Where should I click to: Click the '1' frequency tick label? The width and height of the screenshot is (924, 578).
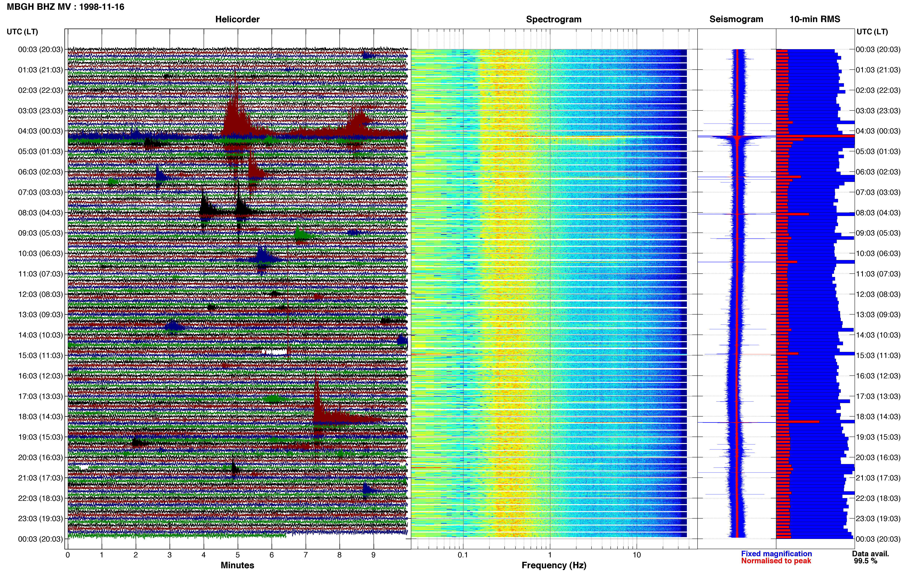(x=550, y=555)
